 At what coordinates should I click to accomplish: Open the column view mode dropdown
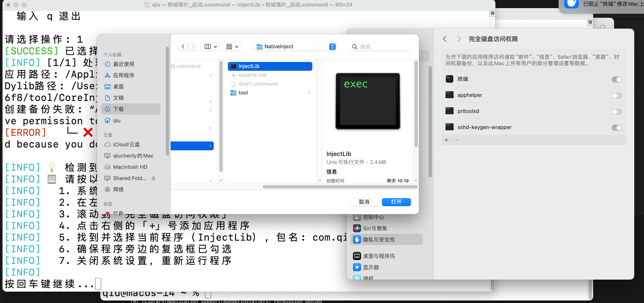pos(211,47)
